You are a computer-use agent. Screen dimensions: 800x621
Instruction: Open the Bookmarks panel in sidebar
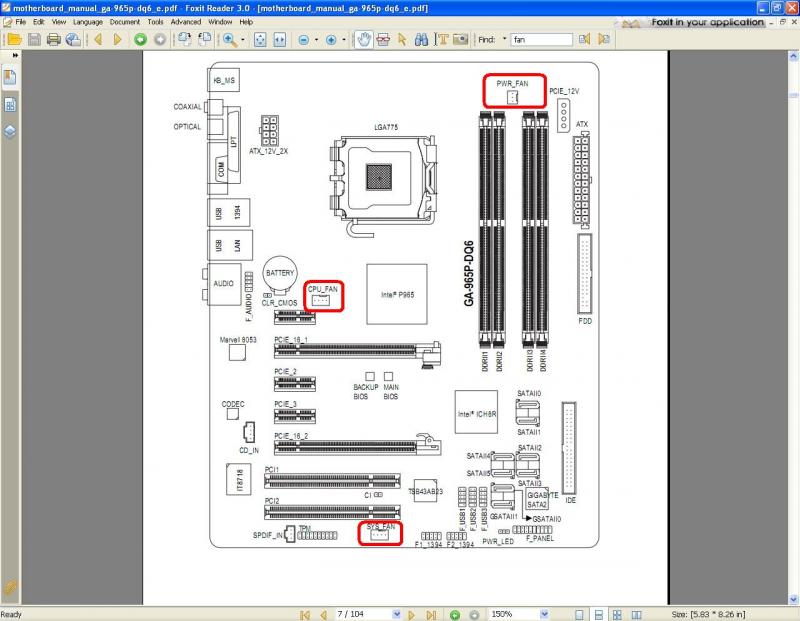pyautogui.click(x=10, y=77)
